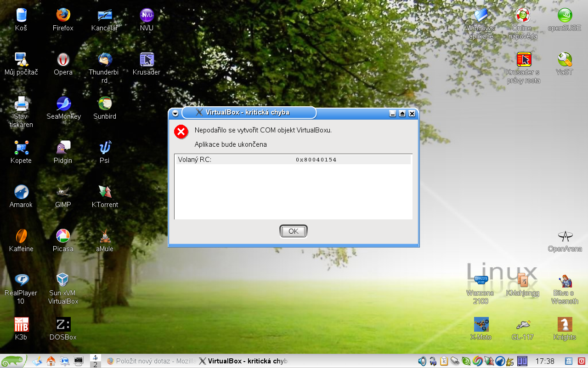Open the Stav tiskáren printer icon
The image size is (588, 368).
tap(21, 112)
